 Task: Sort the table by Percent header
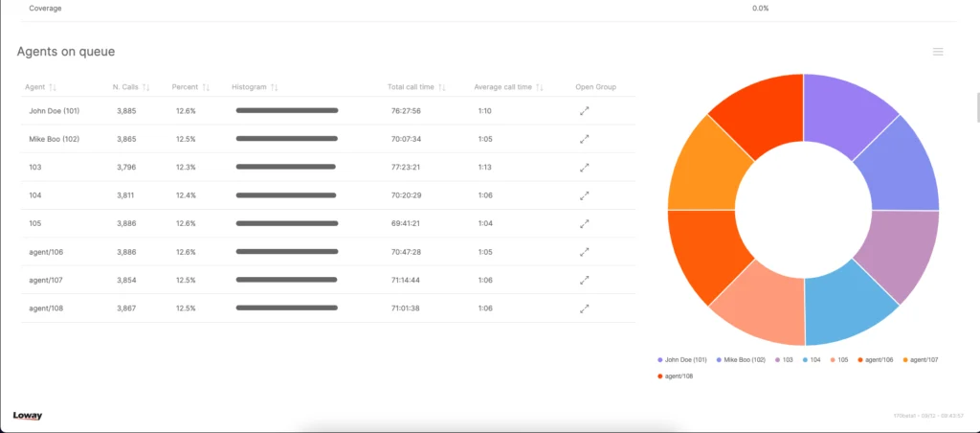(x=190, y=87)
